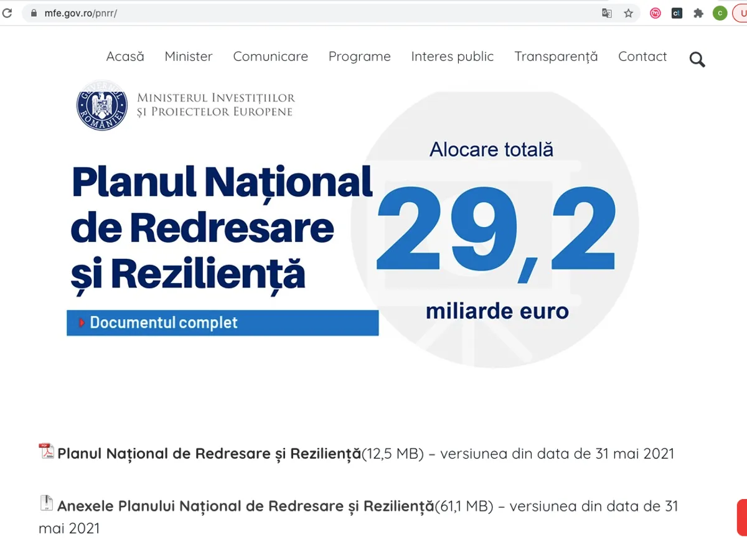Click the Romanian Government coat of arms logo
This screenshot has width=747, height=560.
pyautogui.click(x=101, y=105)
